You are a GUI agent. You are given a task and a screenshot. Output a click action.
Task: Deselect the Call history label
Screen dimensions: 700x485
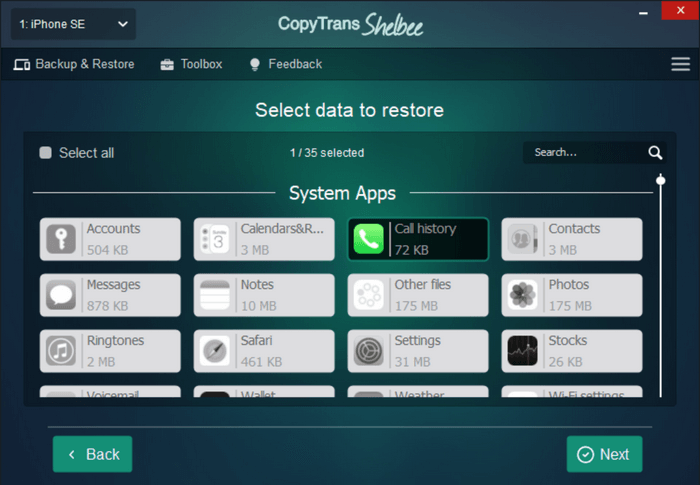click(x=425, y=229)
